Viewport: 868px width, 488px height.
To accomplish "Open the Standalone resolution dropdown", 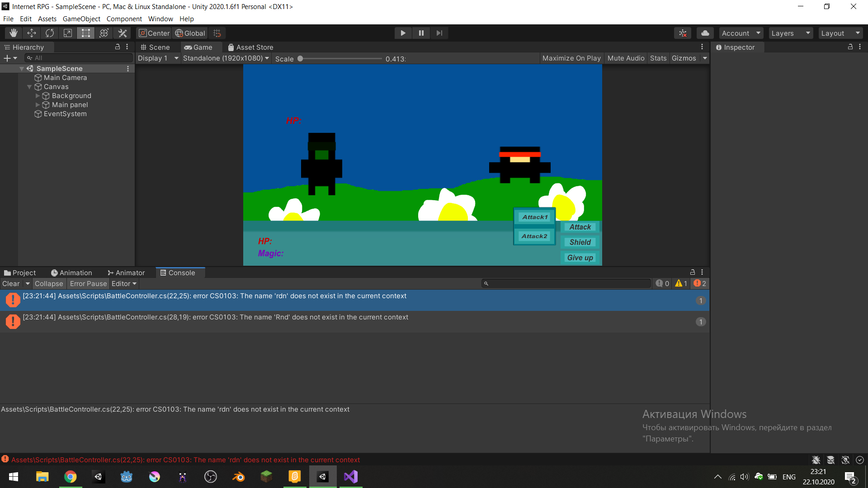I will click(x=226, y=58).
